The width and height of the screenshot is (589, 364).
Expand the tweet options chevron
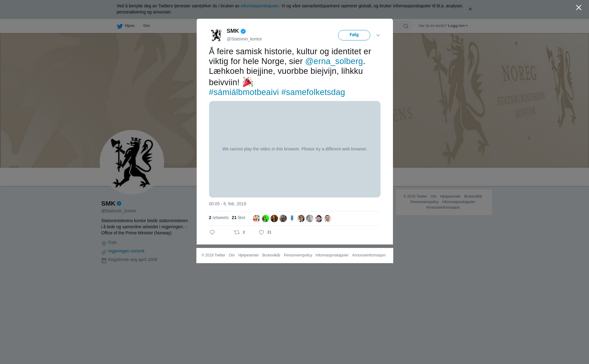click(378, 35)
